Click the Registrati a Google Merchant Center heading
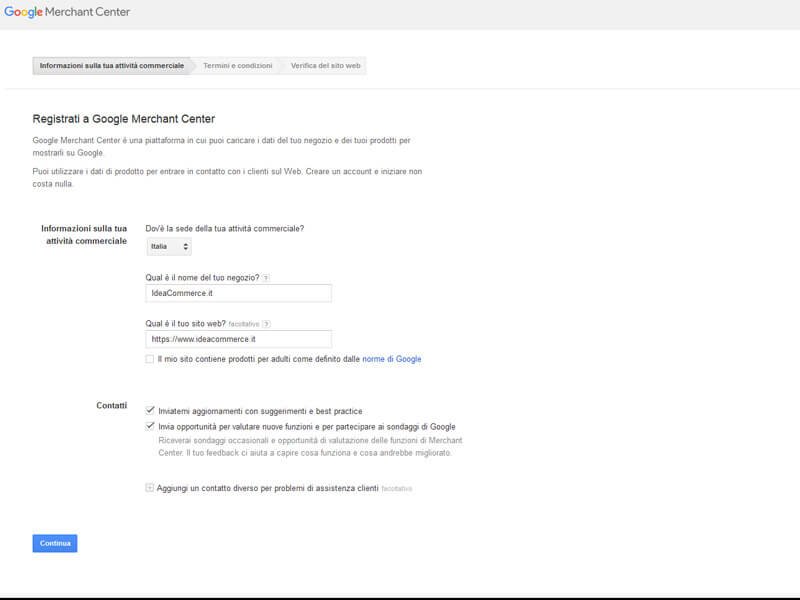 pos(124,119)
